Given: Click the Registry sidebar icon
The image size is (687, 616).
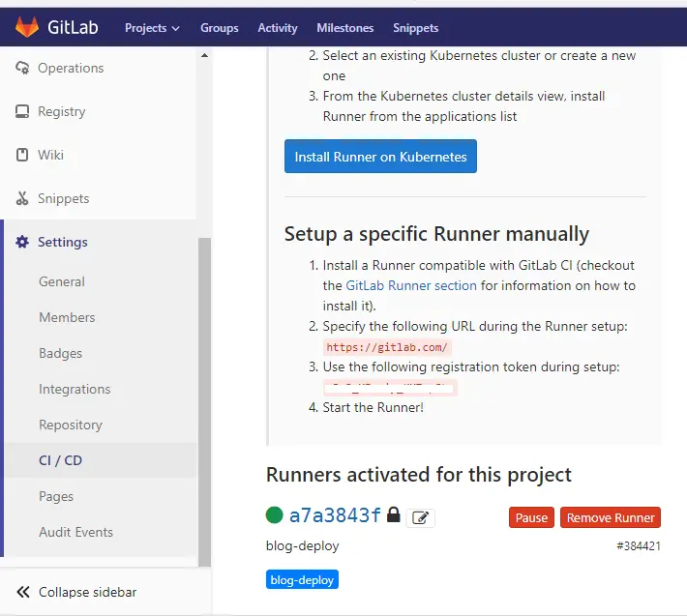Looking at the screenshot, I should (22, 111).
